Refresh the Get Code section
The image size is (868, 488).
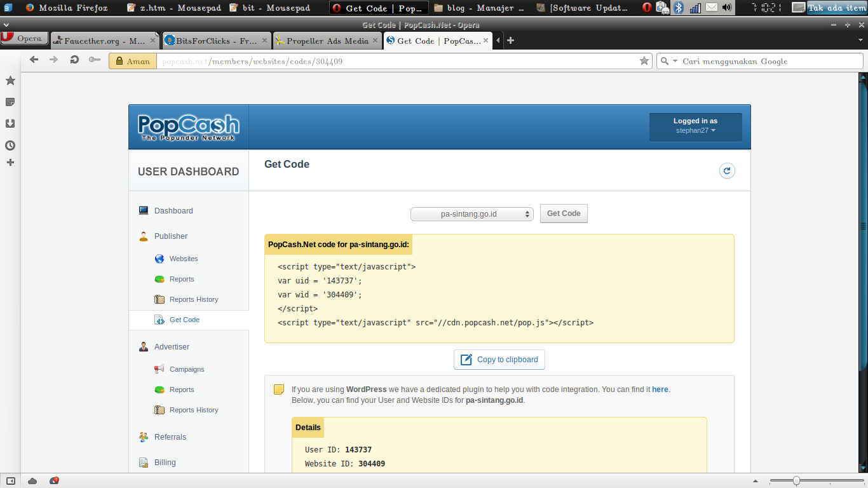[727, 170]
